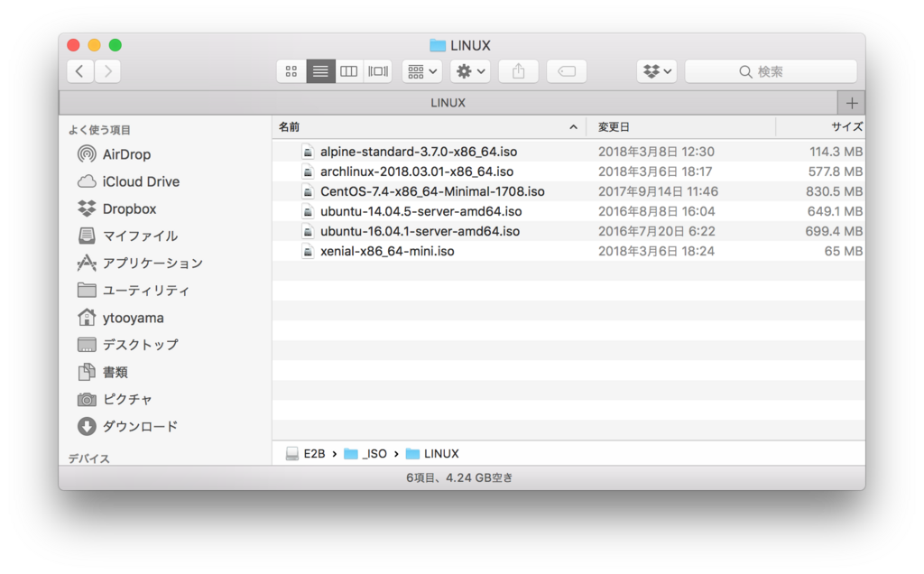This screenshot has height=574, width=924.
Task: Click the CentOS iso file icon
Action: click(307, 191)
